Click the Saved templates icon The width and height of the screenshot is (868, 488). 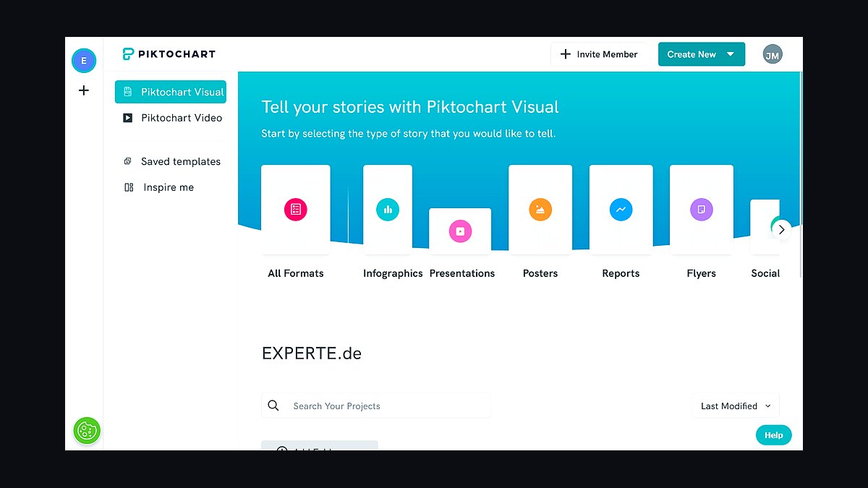coord(128,161)
